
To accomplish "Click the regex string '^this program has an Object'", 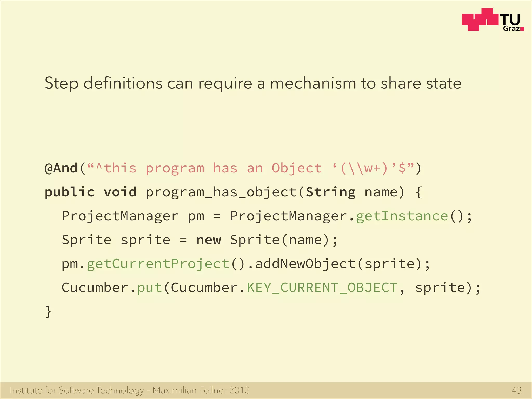I will [x=209, y=168].
